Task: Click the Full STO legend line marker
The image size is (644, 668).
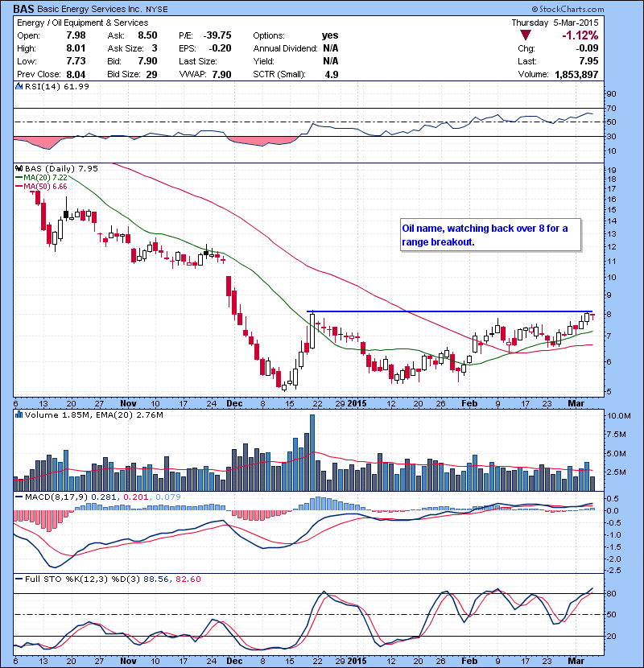Action: pos(19,579)
